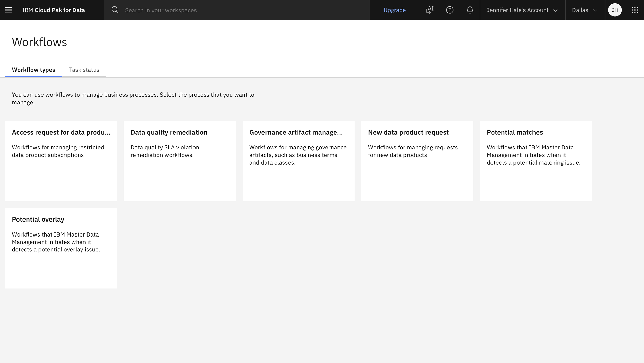Click the search magnifier icon
The image size is (644, 363).
(x=115, y=10)
